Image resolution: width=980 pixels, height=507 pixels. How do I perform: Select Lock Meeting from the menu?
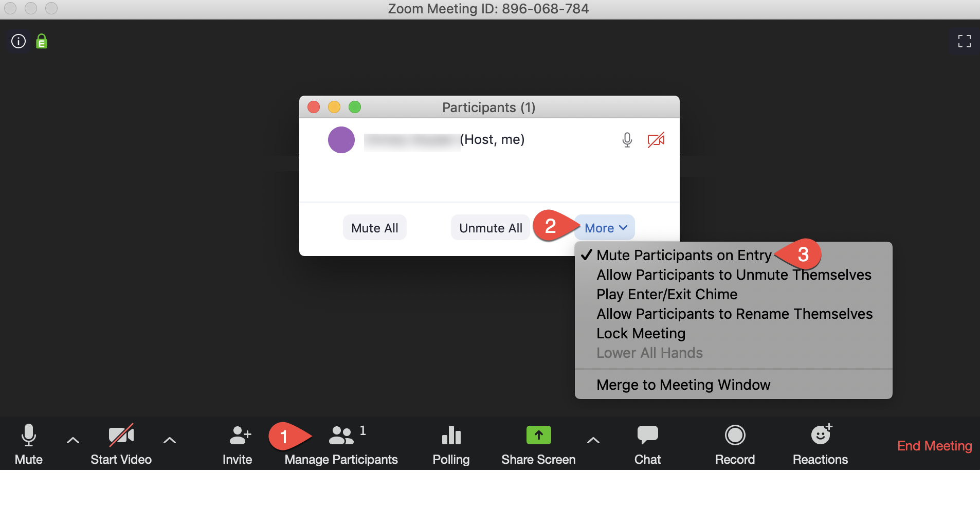pos(640,333)
